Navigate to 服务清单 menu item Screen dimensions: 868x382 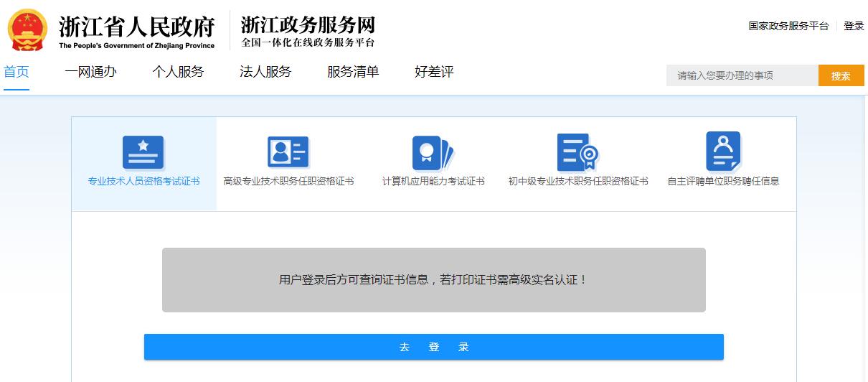click(x=353, y=72)
